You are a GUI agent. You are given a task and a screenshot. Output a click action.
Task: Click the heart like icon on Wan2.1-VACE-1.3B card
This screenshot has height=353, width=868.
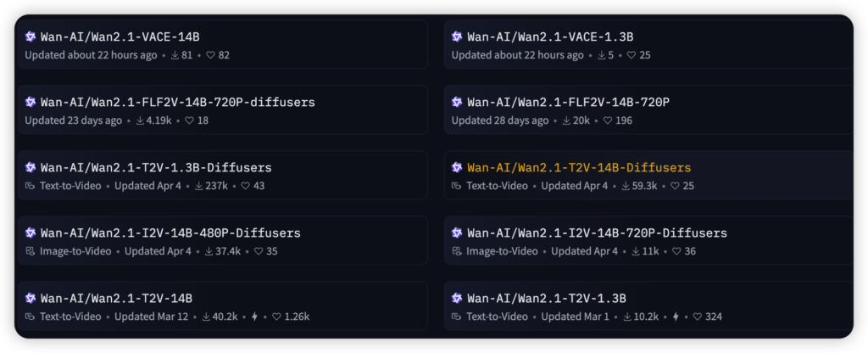pyautogui.click(x=631, y=55)
